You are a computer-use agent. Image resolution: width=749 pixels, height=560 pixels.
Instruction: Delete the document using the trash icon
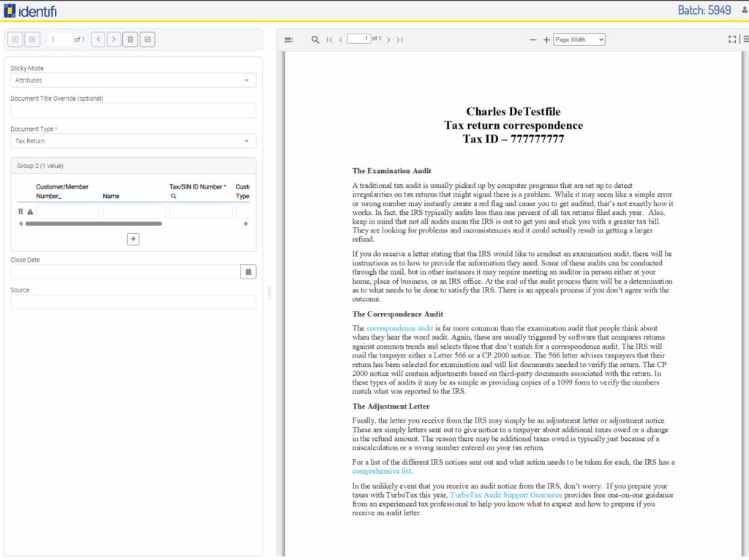130,39
